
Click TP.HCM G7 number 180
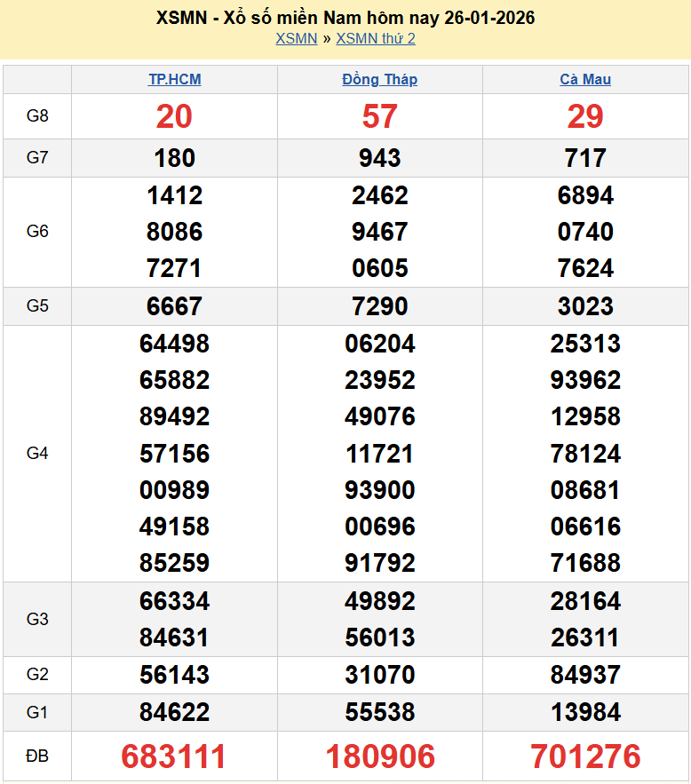tap(174, 158)
